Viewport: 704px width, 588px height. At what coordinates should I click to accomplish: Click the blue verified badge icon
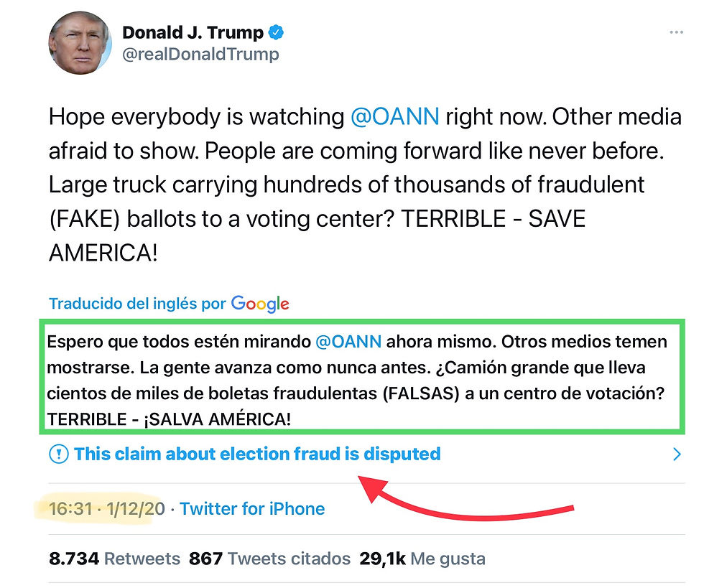(x=276, y=32)
